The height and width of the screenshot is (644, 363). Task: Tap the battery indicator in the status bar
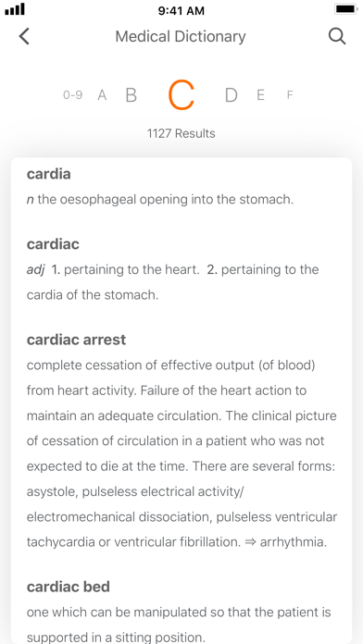click(x=346, y=9)
